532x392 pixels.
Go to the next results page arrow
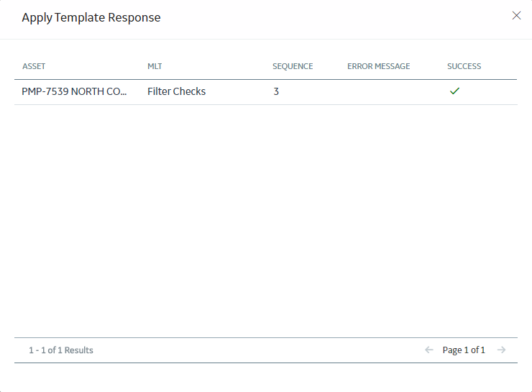click(x=502, y=350)
